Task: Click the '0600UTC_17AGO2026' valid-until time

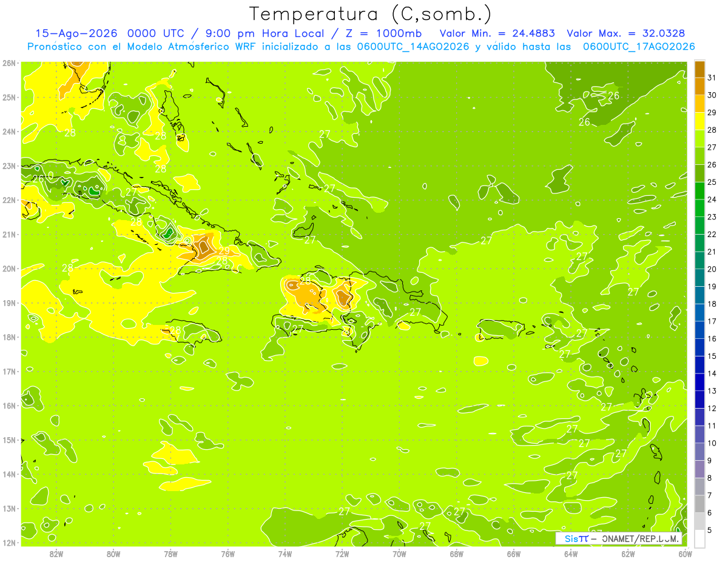Action: click(x=639, y=47)
